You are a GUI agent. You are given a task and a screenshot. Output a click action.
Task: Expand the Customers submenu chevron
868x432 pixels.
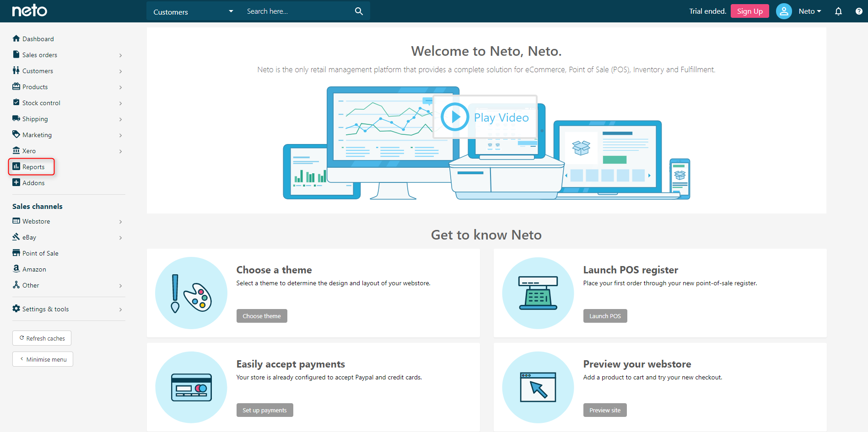point(121,71)
